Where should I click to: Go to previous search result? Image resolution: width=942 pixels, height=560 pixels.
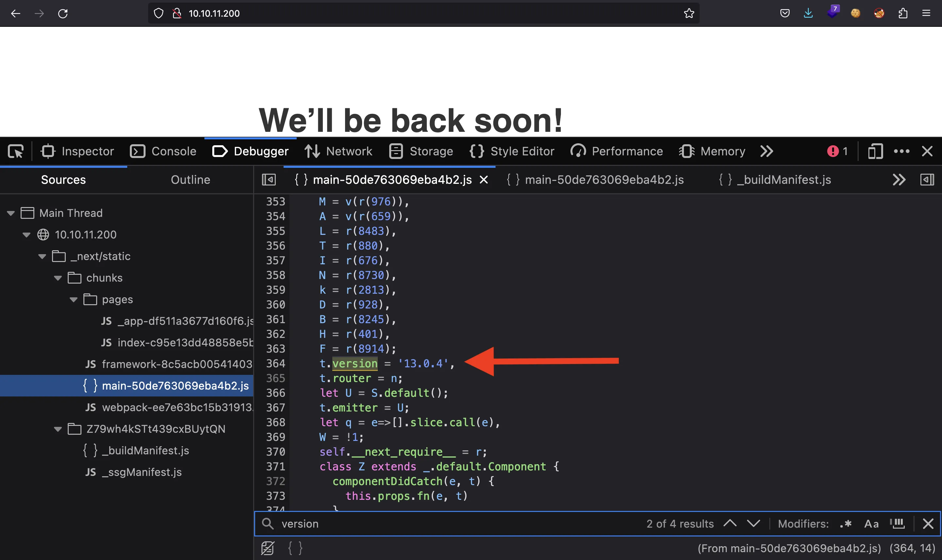[x=730, y=523]
